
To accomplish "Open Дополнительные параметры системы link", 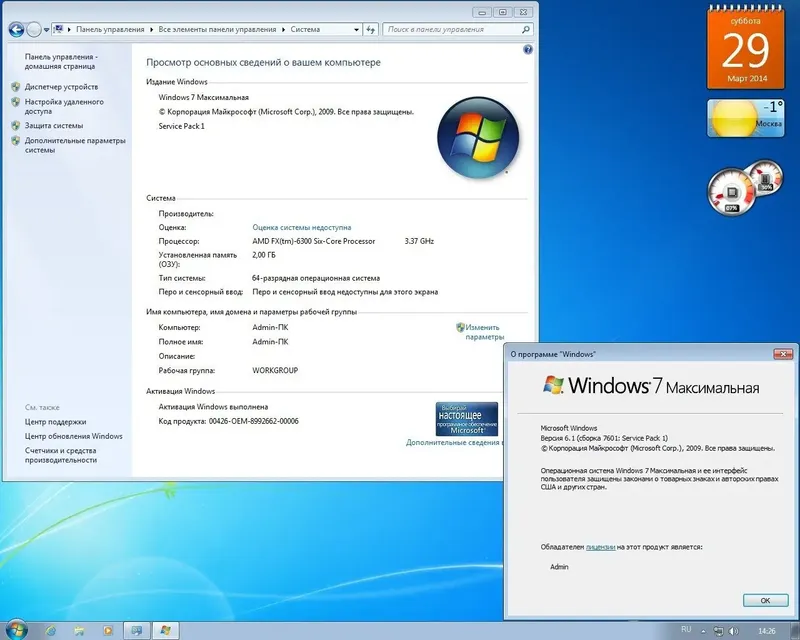I will 75,145.
